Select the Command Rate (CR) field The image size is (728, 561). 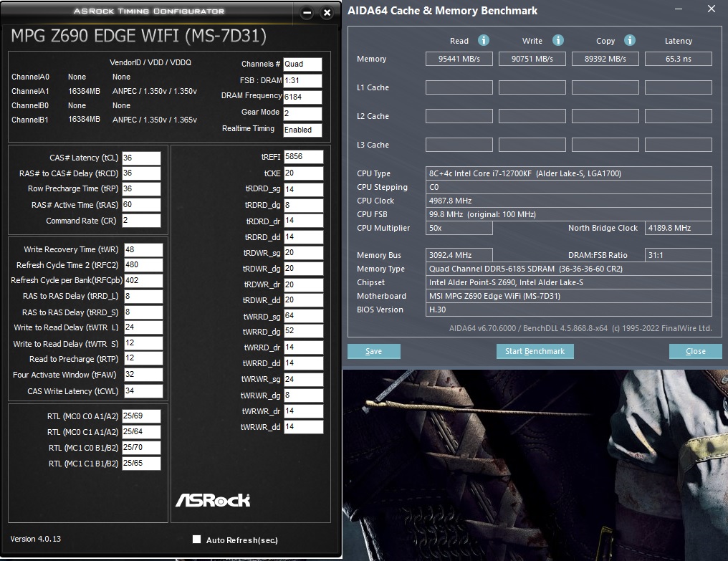click(141, 221)
